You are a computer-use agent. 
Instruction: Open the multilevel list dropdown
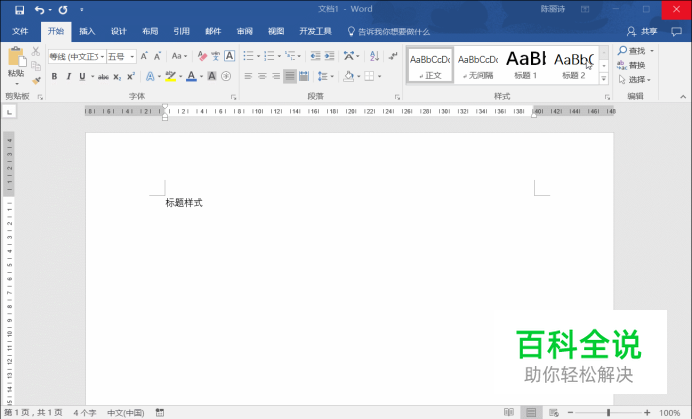pyautogui.click(x=299, y=56)
